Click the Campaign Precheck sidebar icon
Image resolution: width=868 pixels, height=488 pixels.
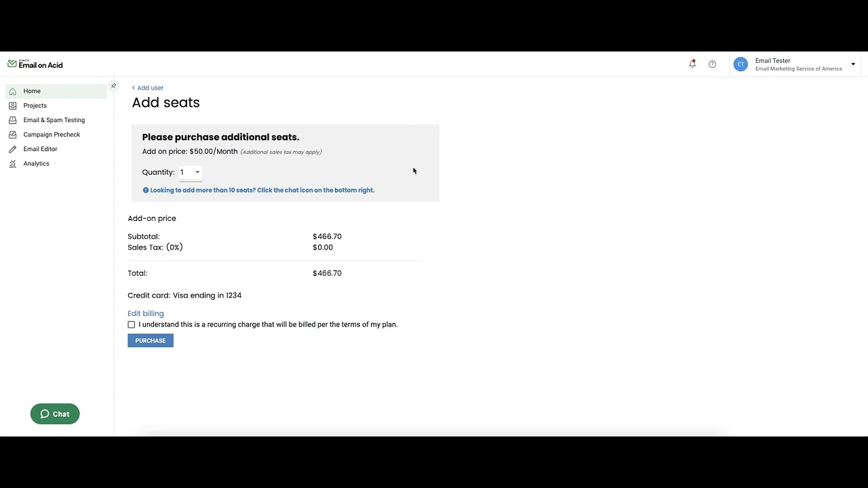click(13, 135)
